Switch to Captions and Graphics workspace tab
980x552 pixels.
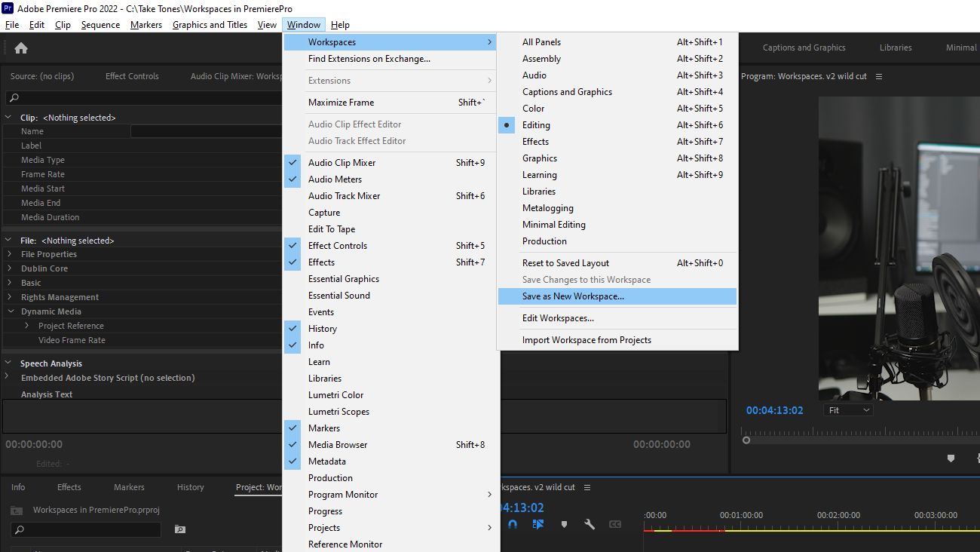pyautogui.click(x=804, y=48)
